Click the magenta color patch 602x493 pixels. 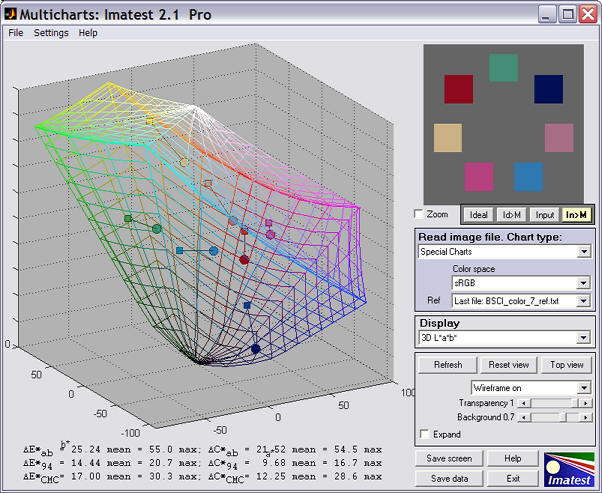[x=479, y=177]
